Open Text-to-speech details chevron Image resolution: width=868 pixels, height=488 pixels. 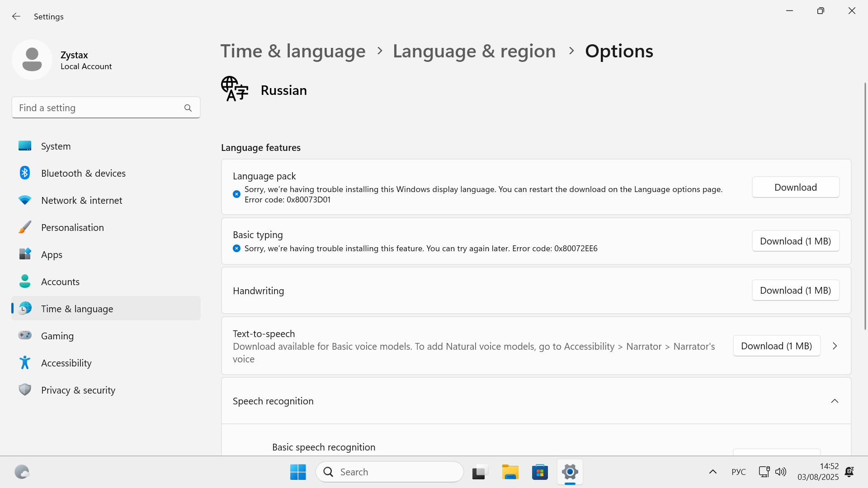click(835, 346)
